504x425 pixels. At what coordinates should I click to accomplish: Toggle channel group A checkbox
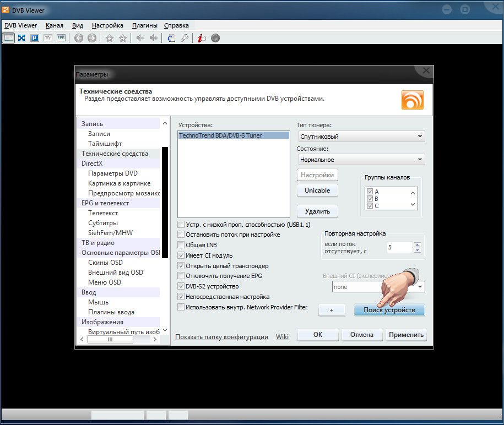pyautogui.click(x=370, y=192)
